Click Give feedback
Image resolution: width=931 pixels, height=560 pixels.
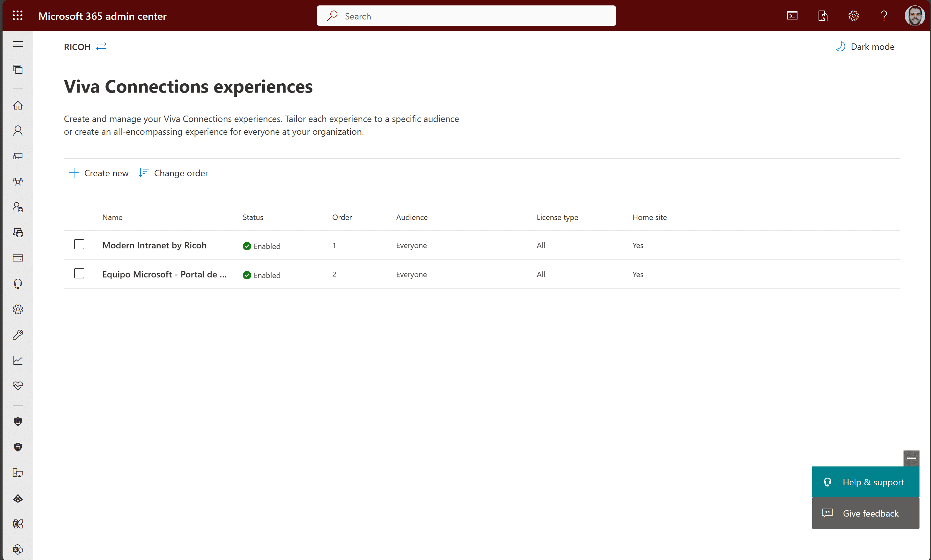(x=865, y=514)
